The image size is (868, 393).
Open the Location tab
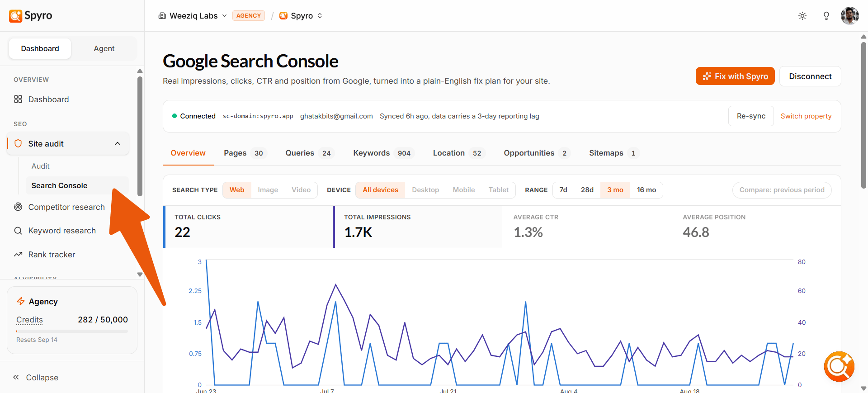point(459,153)
